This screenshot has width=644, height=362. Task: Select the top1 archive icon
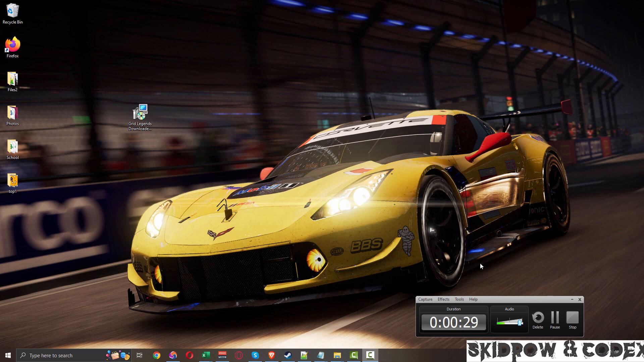pos(12,183)
